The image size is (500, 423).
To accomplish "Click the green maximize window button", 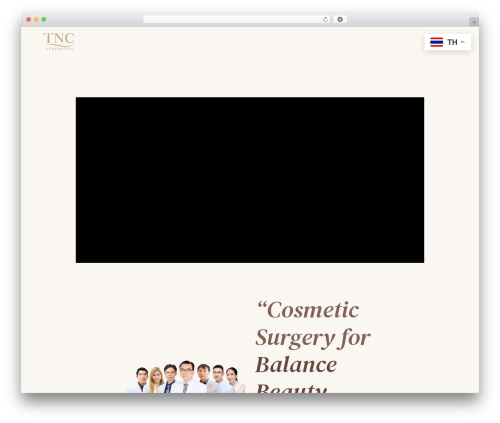I will [44, 20].
